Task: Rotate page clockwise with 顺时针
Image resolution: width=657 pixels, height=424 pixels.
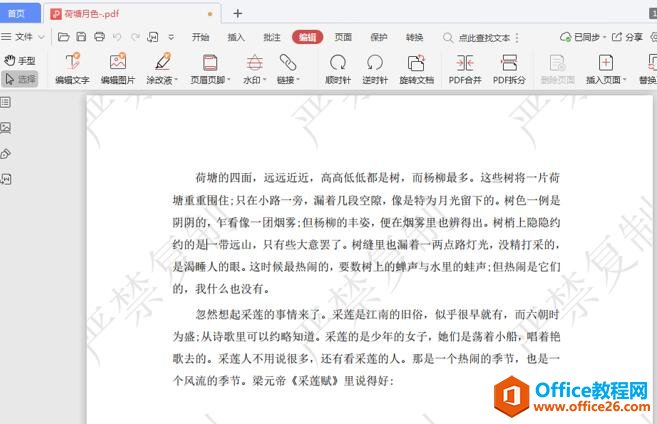Action: (x=338, y=68)
